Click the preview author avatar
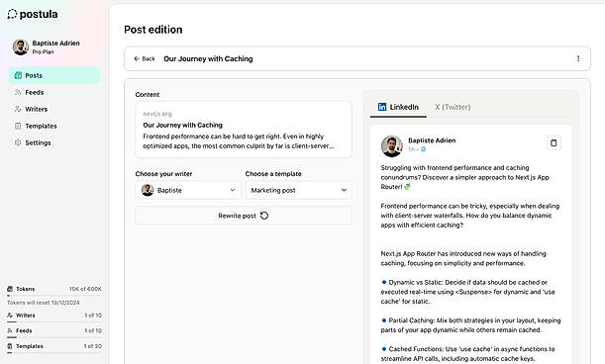This screenshot has width=605, height=364. [392, 146]
